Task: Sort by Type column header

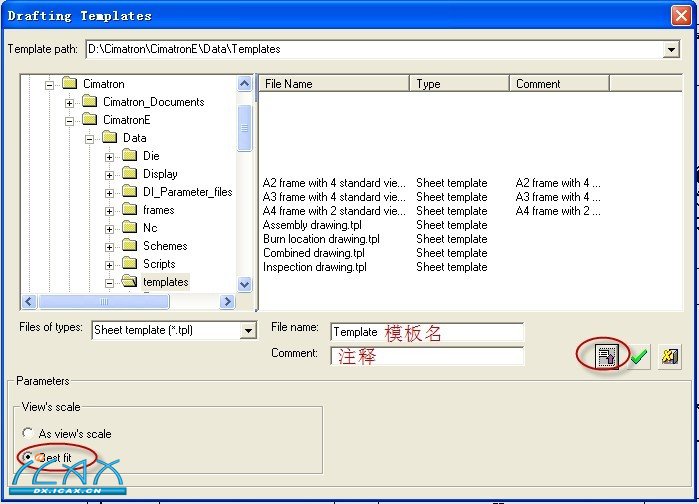Action: click(x=459, y=84)
